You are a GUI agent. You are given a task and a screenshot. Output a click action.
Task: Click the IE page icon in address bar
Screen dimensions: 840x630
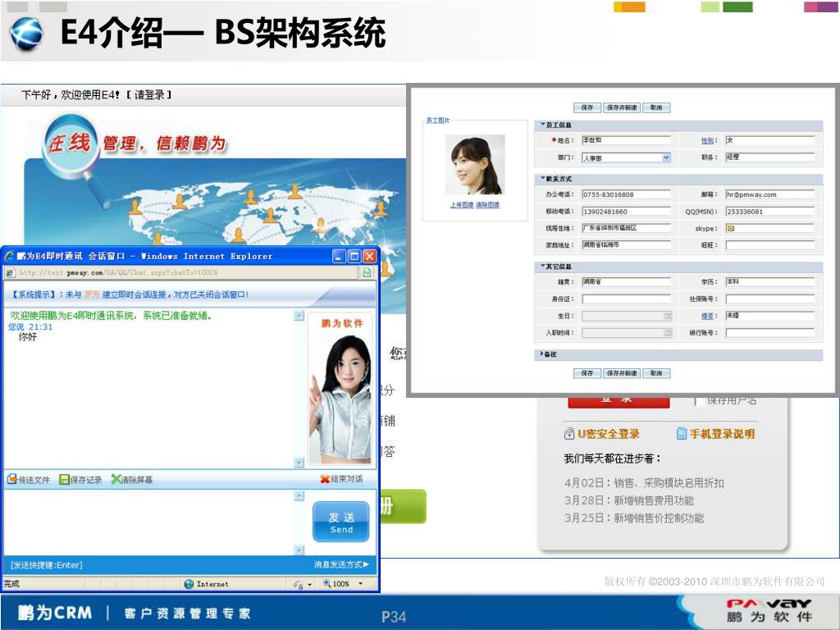(10, 272)
